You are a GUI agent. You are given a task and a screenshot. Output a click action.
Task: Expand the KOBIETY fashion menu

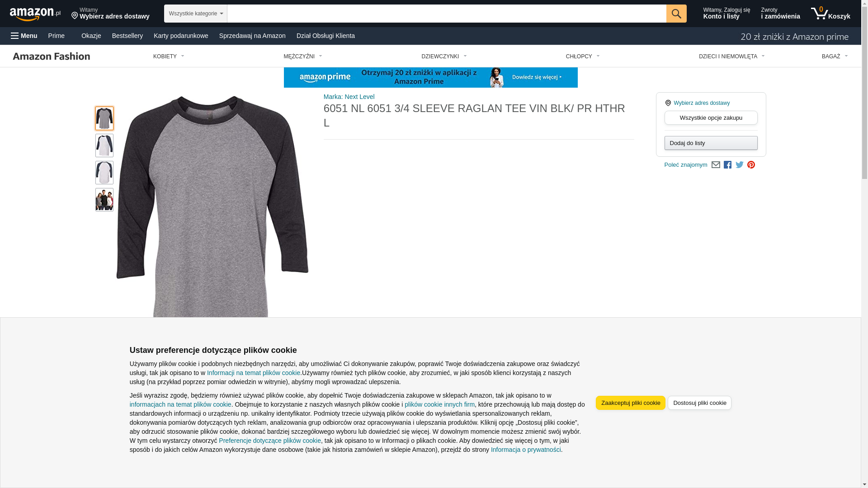tap(169, 56)
